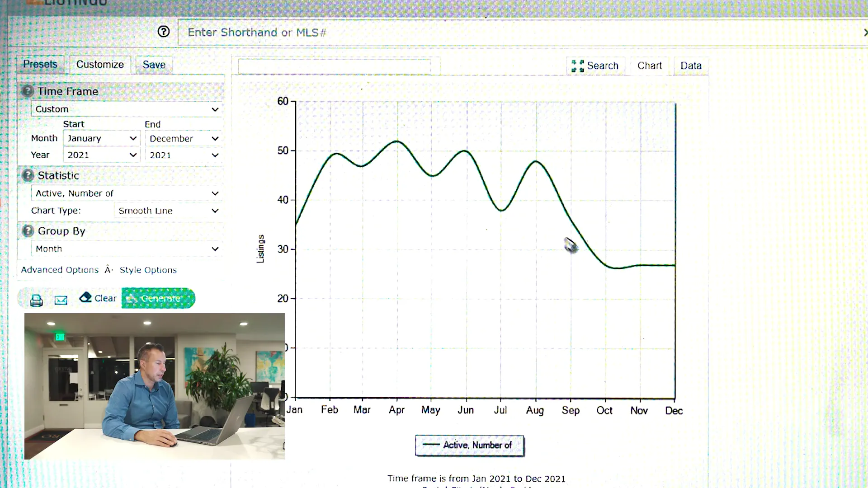Image resolution: width=868 pixels, height=488 pixels.
Task: Click the Time Frame help icon
Action: tap(28, 91)
